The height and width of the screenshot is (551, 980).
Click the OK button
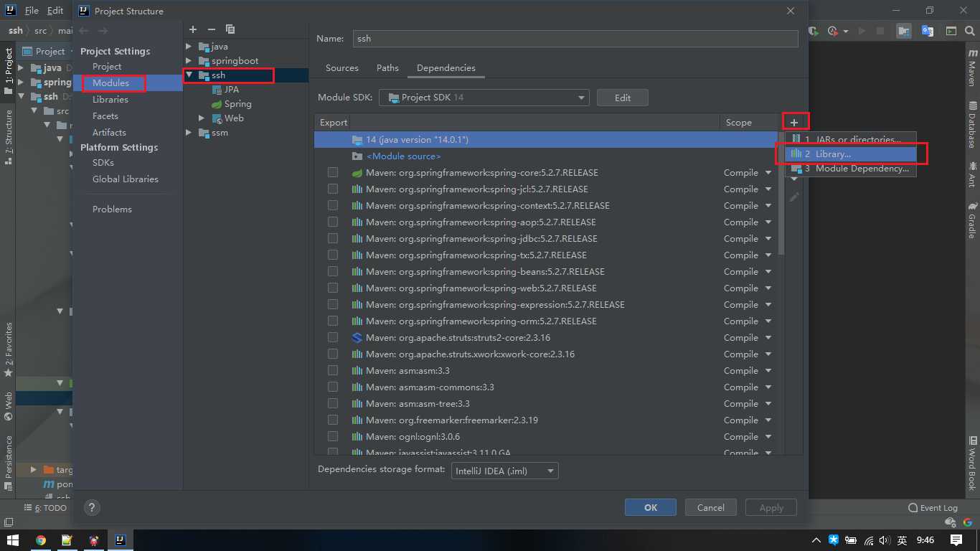coord(651,507)
